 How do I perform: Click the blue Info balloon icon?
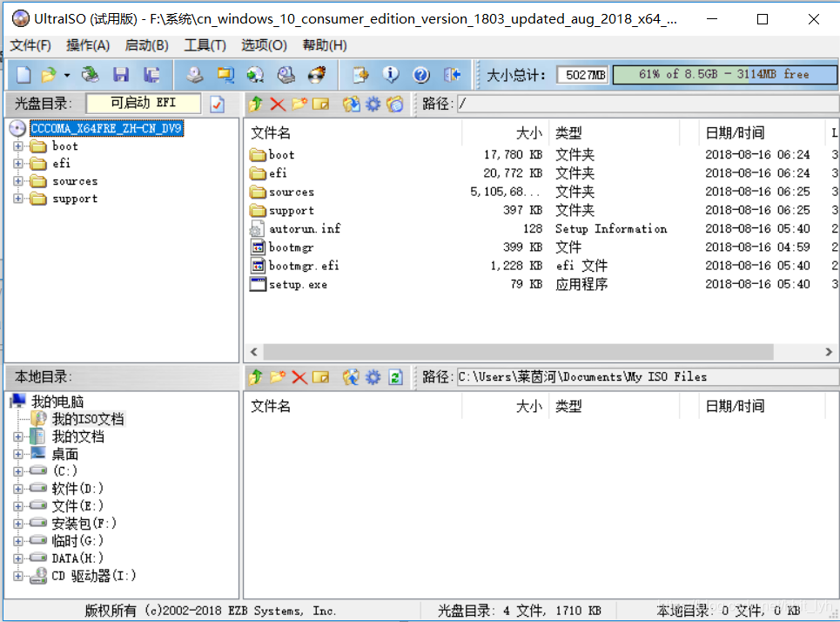point(391,75)
